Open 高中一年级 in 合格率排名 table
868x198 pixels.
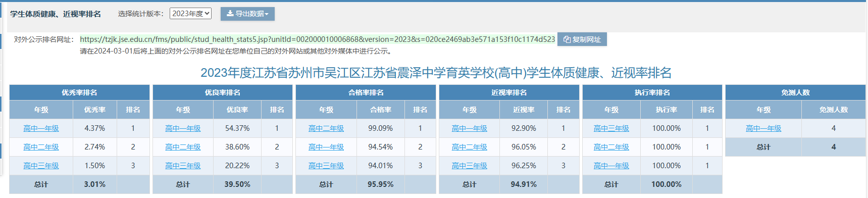click(x=326, y=147)
